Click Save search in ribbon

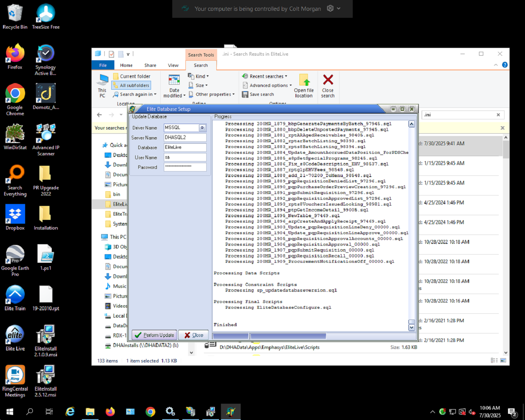258,94
